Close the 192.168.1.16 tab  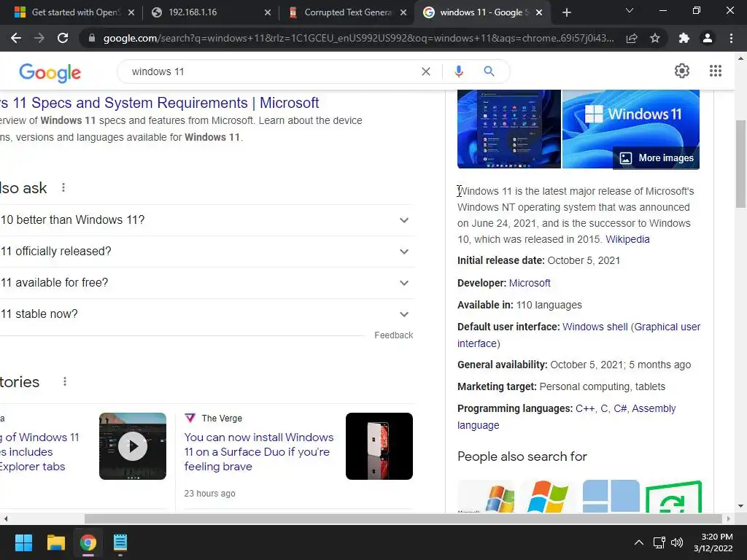268,12
